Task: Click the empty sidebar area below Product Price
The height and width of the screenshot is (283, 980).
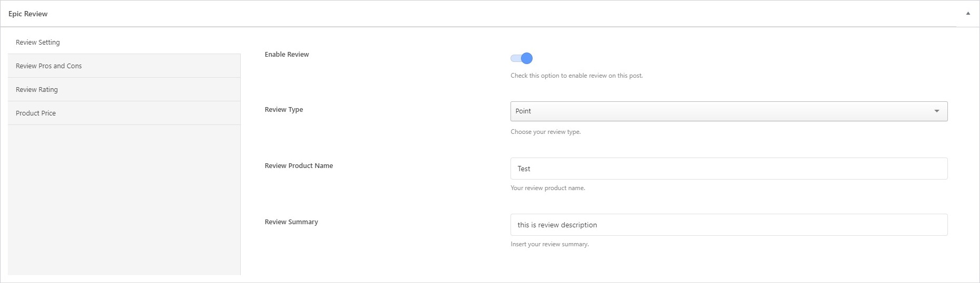Action: coord(124,200)
